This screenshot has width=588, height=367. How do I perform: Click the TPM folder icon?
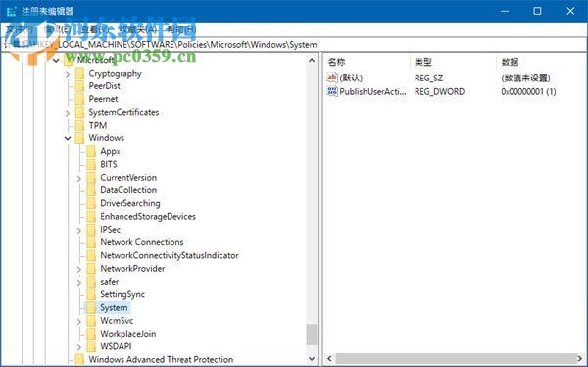tap(79, 125)
